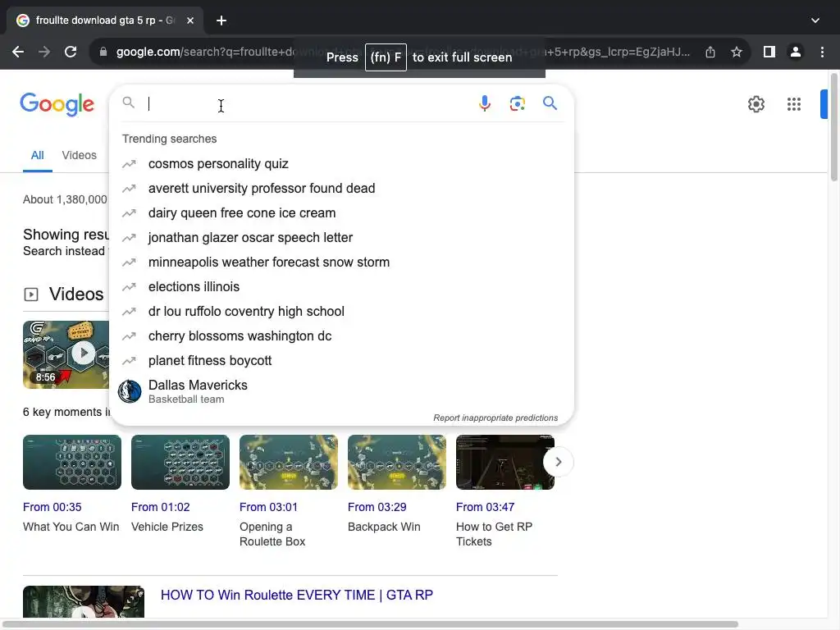This screenshot has height=630, width=840.
Task: Click 'Report inappropriate predictions' link
Action: point(495,418)
